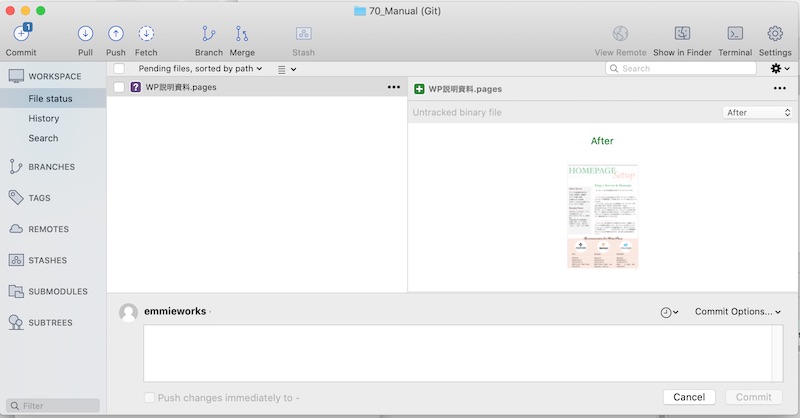Open the Terminal icon
This screenshot has width=800, height=418.
tap(735, 34)
